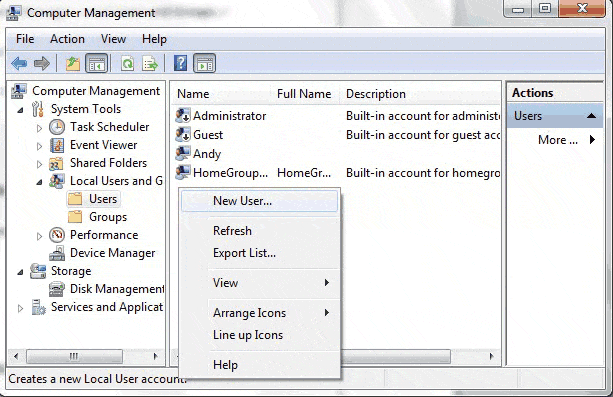Click the Event Viewer icon
The image size is (613, 397).
point(57,145)
